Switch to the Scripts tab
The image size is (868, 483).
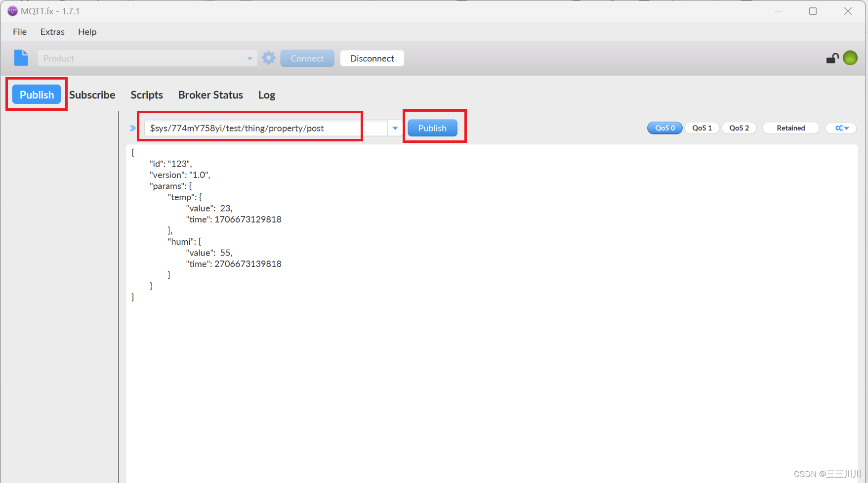[x=147, y=94]
